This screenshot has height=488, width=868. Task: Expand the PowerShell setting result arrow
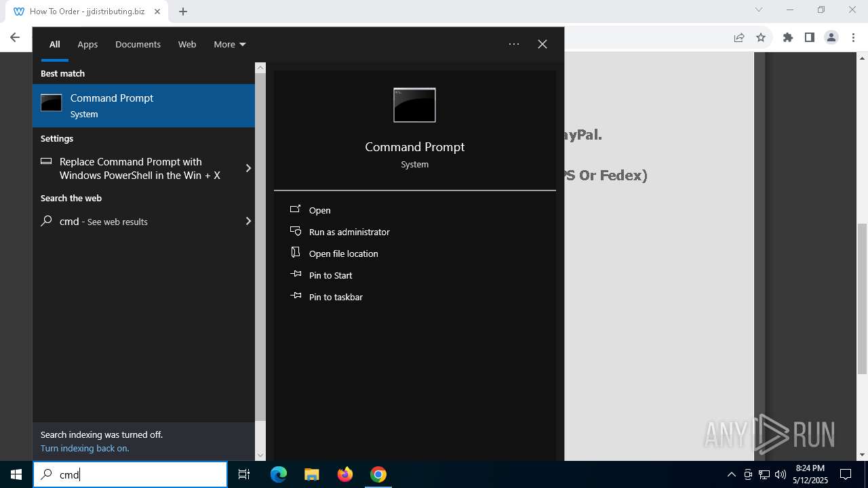click(x=248, y=168)
